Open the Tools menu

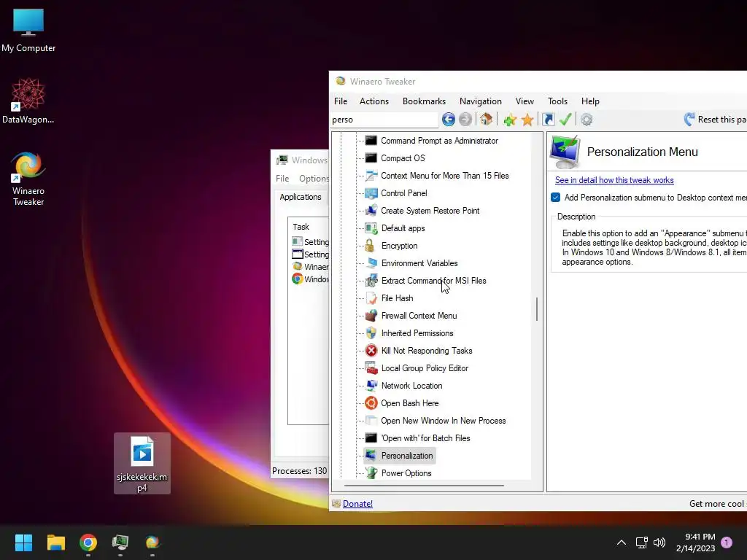pos(557,101)
